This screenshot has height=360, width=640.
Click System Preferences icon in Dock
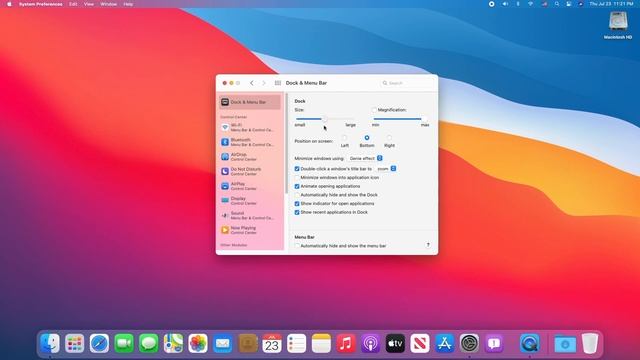469,343
